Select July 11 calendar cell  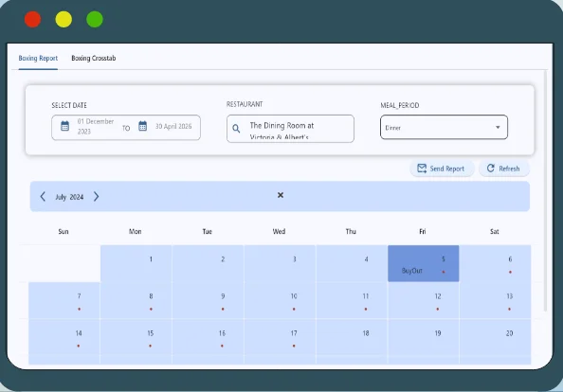coord(351,300)
